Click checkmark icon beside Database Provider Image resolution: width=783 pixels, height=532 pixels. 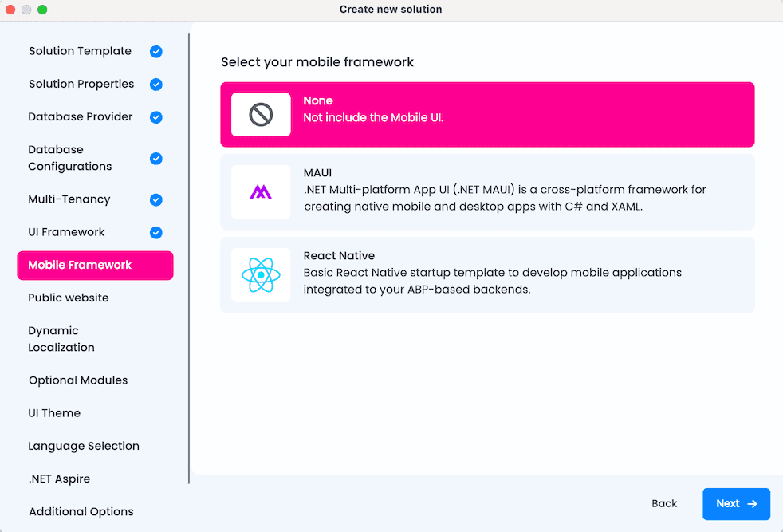[156, 117]
